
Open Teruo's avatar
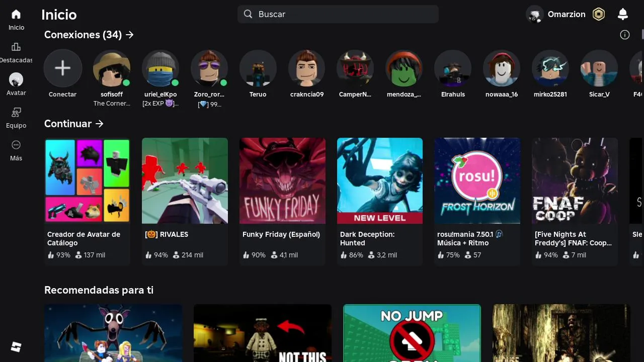258,68
